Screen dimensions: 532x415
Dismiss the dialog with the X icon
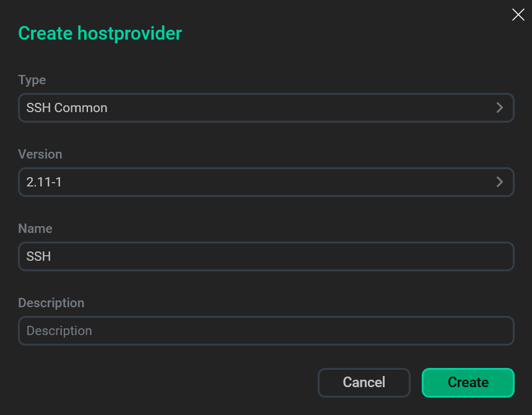tap(518, 14)
